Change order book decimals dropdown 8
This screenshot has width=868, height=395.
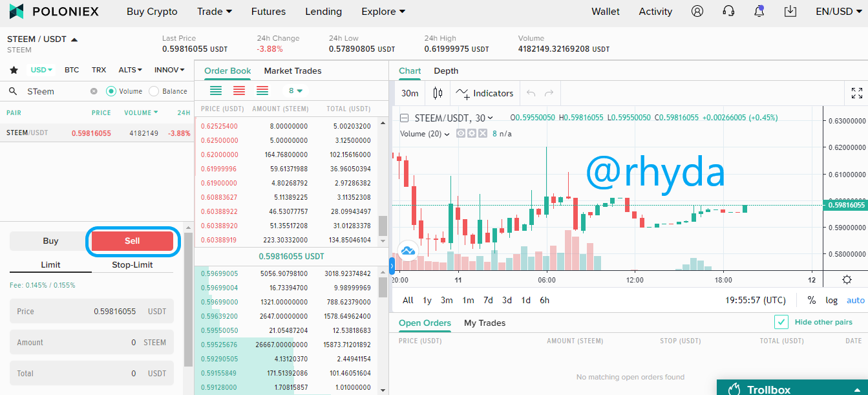click(296, 91)
